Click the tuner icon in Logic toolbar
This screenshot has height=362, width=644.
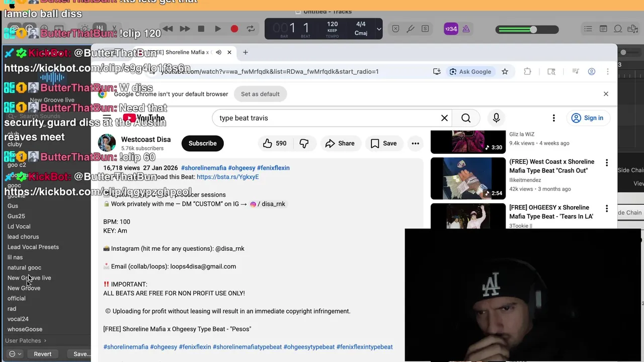click(x=411, y=29)
